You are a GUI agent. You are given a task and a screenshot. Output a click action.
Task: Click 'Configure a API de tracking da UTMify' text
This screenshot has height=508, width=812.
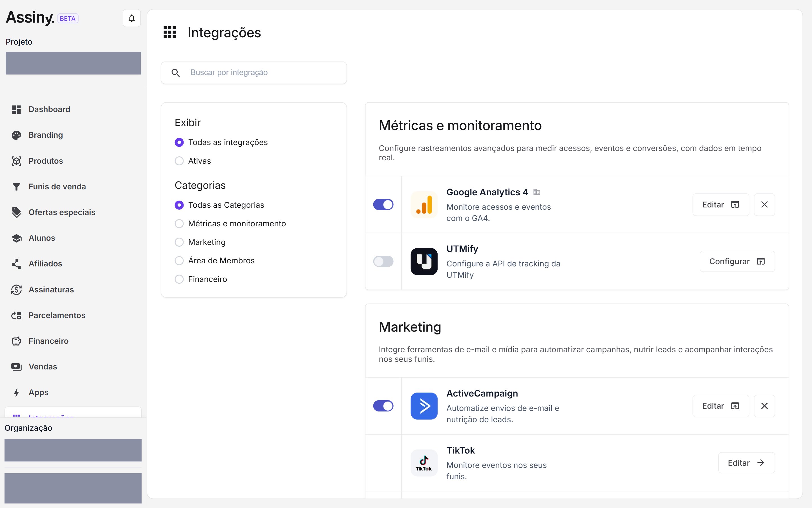pos(503,270)
